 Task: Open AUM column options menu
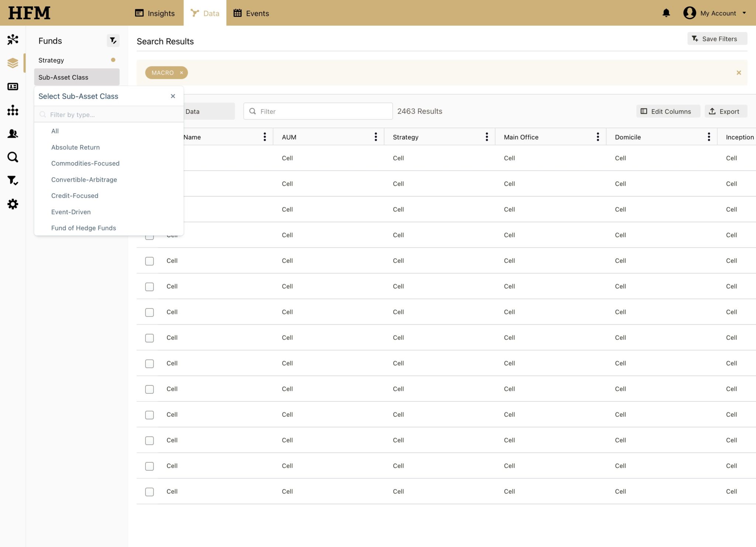(x=376, y=137)
